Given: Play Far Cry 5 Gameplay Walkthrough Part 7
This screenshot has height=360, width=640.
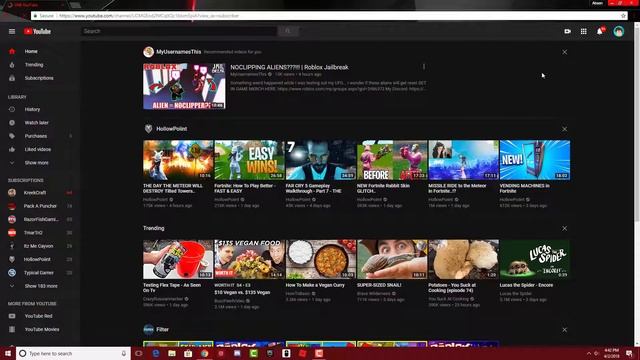Looking at the screenshot, I should point(321,160).
